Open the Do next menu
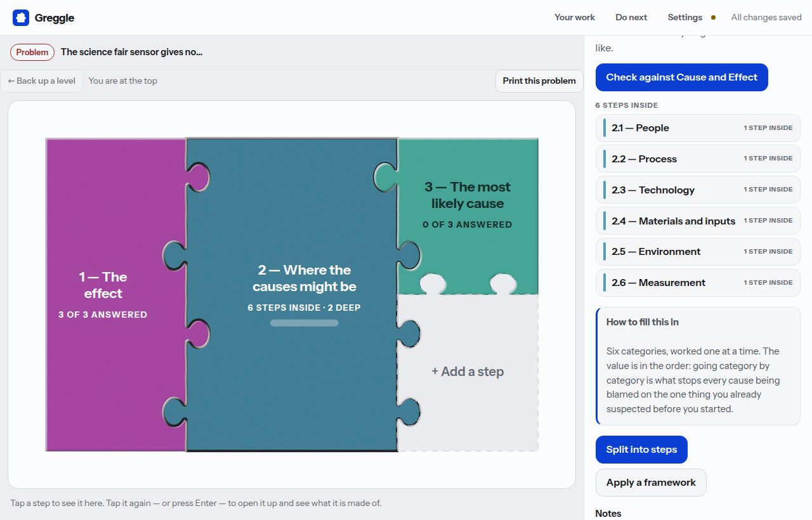The width and height of the screenshot is (812, 520). pyautogui.click(x=631, y=17)
